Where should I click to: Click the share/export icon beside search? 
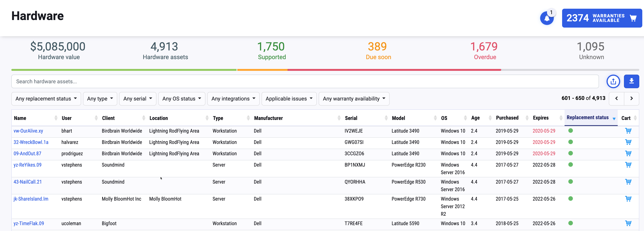coord(613,81)
